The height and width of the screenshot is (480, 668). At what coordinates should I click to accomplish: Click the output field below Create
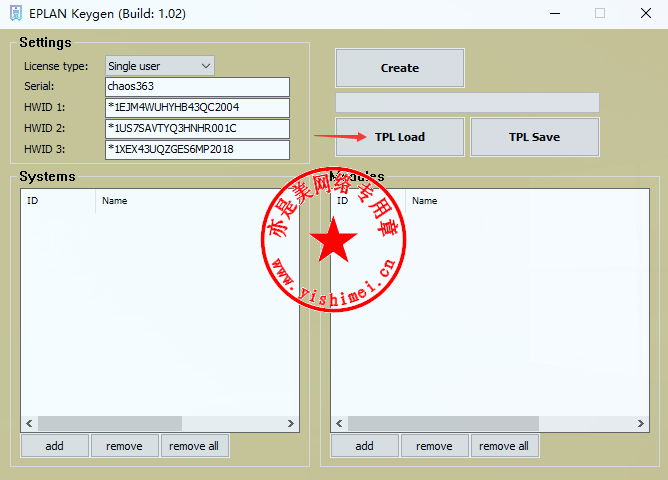pyautogui.click(x=467, y=103)
